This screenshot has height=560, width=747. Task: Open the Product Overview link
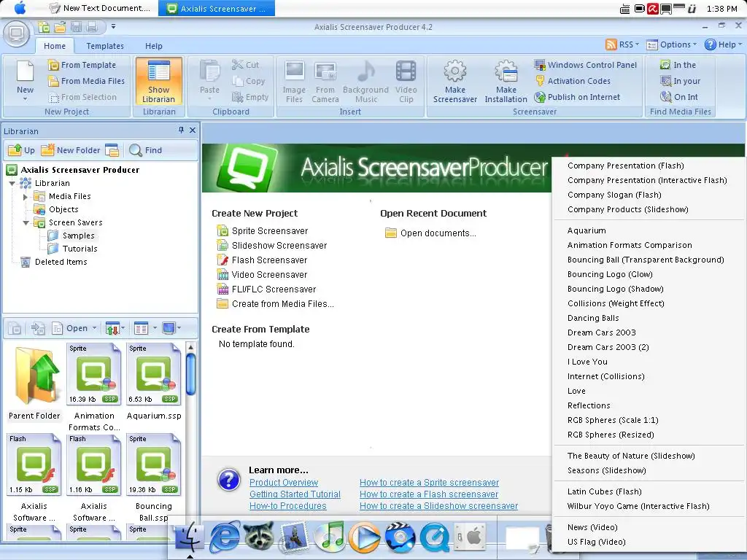tap(284, 483)
